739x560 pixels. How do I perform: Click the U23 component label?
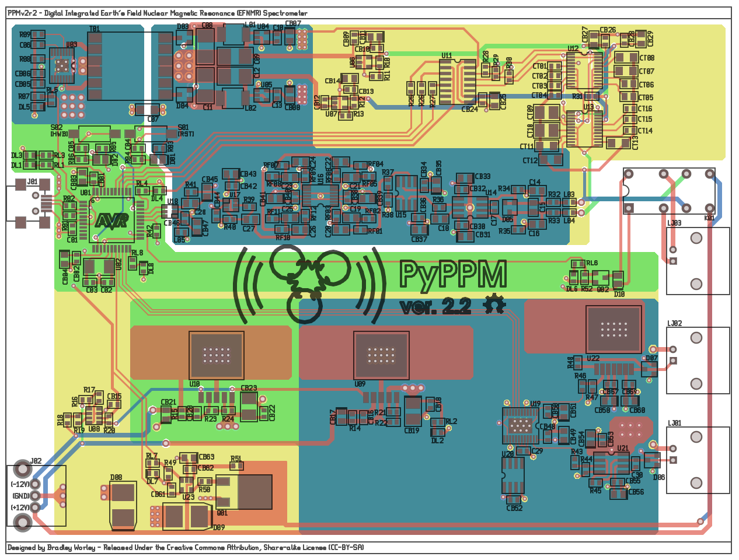pyautogui.click(x=189, y=498)
